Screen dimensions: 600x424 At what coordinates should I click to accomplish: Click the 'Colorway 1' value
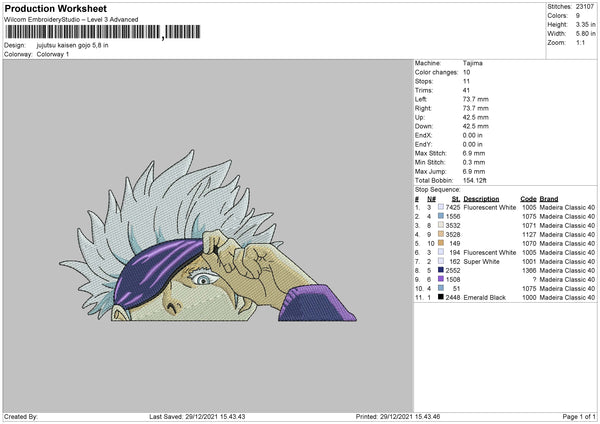coord(53,54)
